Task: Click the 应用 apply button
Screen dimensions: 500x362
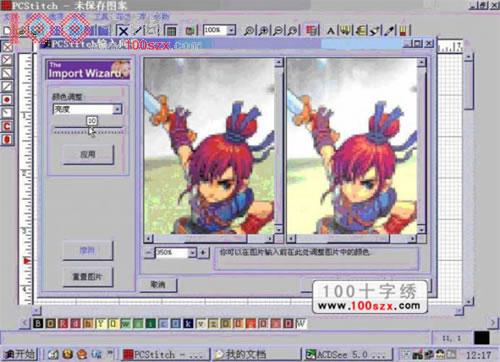Action: point(88,155)
